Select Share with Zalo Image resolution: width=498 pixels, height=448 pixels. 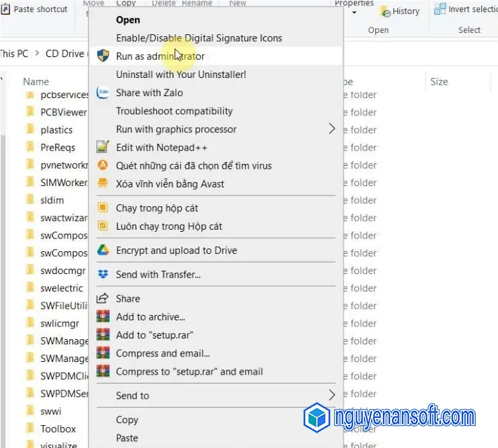(149, 93)
